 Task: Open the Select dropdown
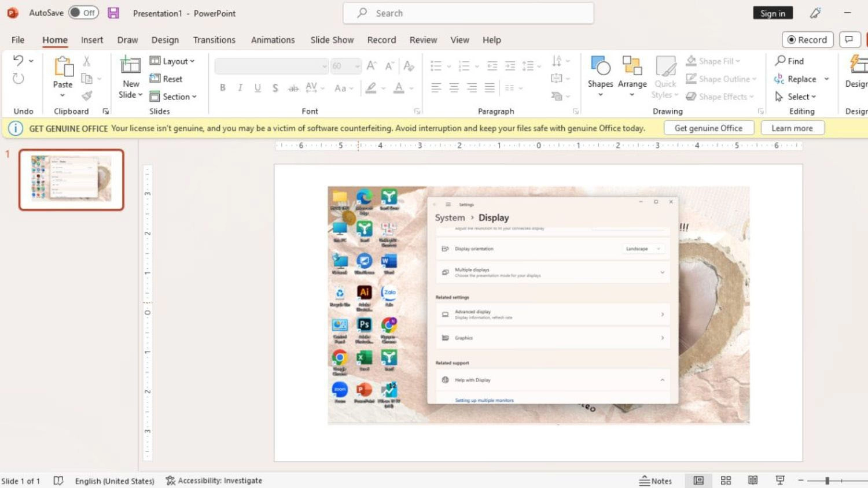pos(796,97)
